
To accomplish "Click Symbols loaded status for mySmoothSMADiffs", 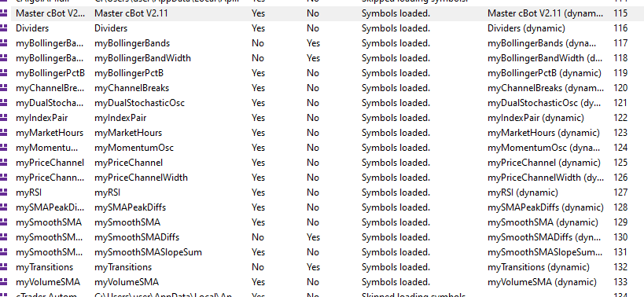I will tap(396, 237).
